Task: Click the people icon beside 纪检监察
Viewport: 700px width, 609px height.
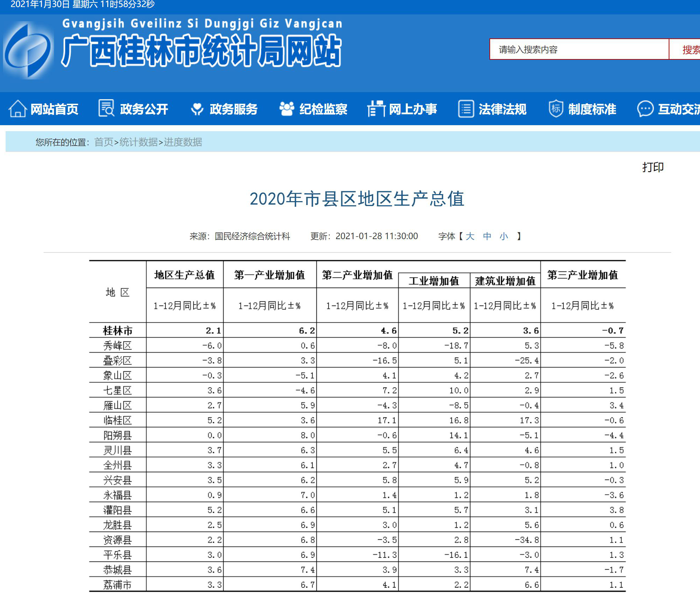Action: (287, 109)
